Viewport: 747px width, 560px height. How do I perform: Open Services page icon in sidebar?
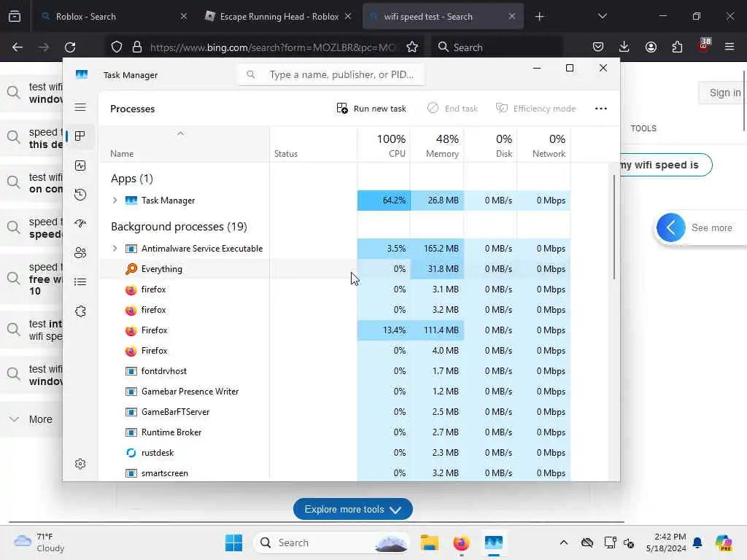click(x=80, y=311)
